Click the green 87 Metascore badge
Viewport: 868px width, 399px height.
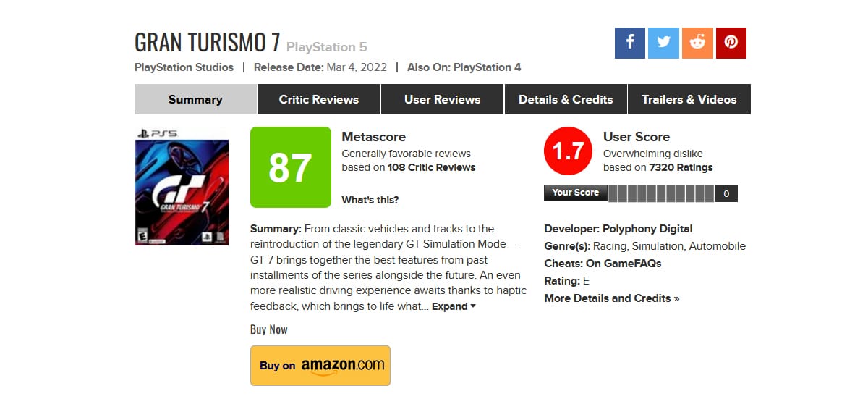(290, 167)
